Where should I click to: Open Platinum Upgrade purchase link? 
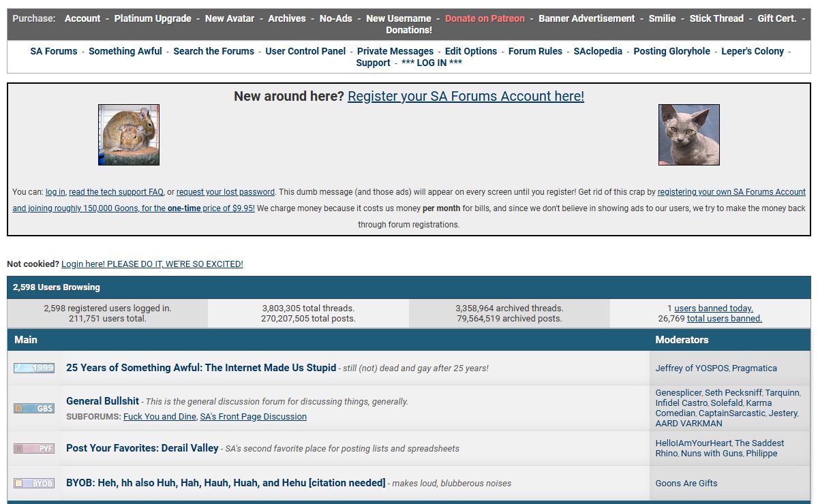[153, 18]
